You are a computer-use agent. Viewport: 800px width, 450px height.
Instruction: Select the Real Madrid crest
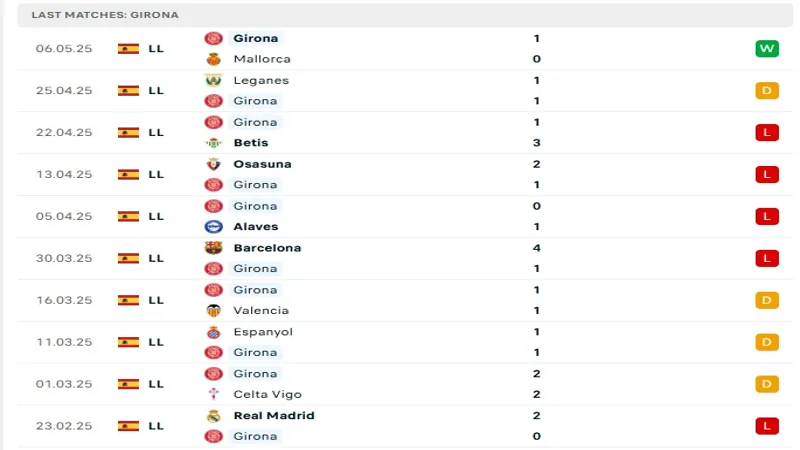click(x=212, y=416)
